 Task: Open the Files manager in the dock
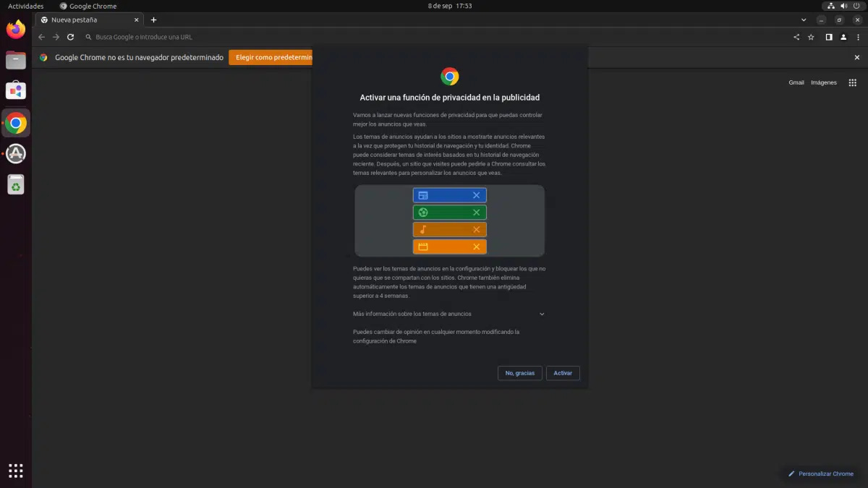(x=16, y=60)
